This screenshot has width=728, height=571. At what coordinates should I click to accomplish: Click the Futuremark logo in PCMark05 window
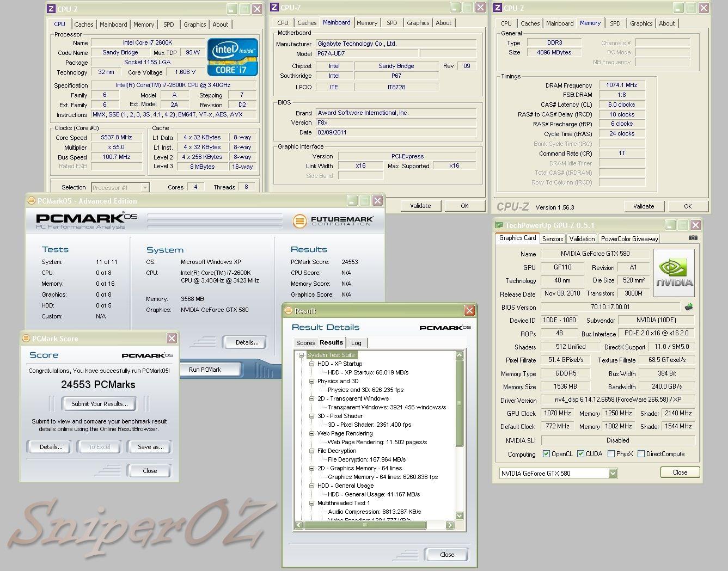tap(333, 220)
